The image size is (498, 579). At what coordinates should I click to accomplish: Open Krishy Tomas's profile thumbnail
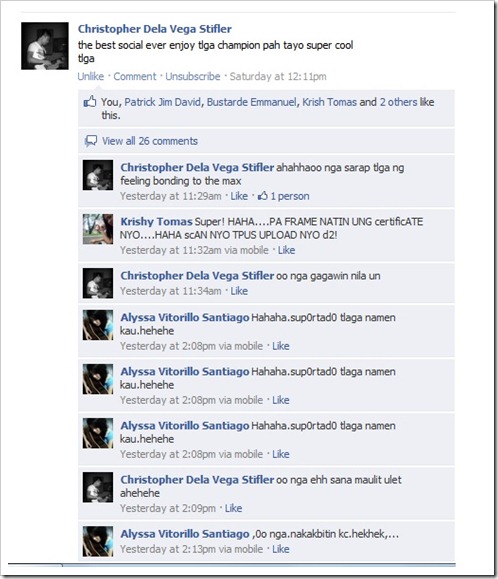click(98, 229)
